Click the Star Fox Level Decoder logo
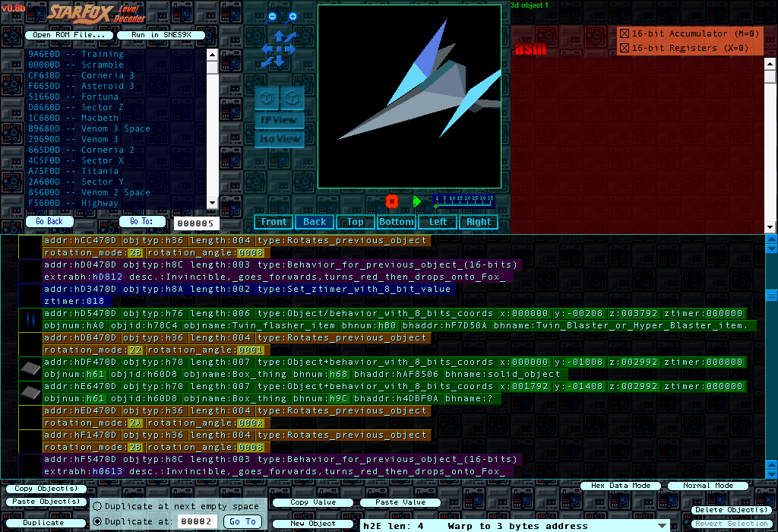Viewport: 778px width, 532px height. (x=96, y=14)
